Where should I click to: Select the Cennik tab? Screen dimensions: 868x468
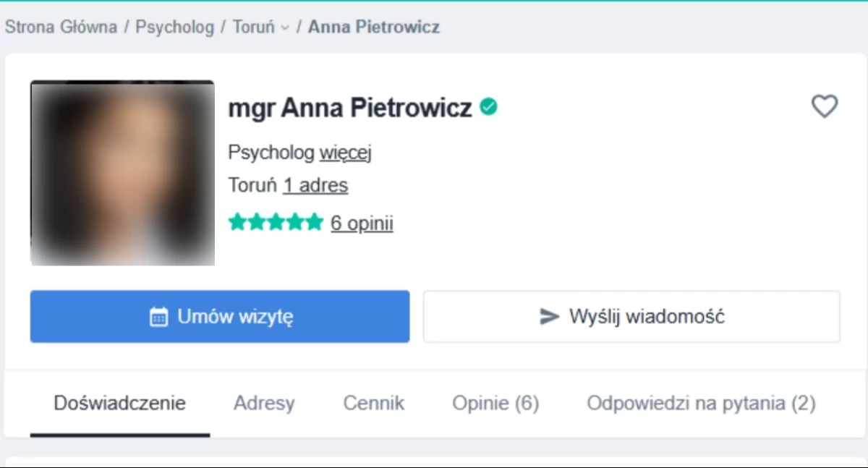(x=374, y=404)
